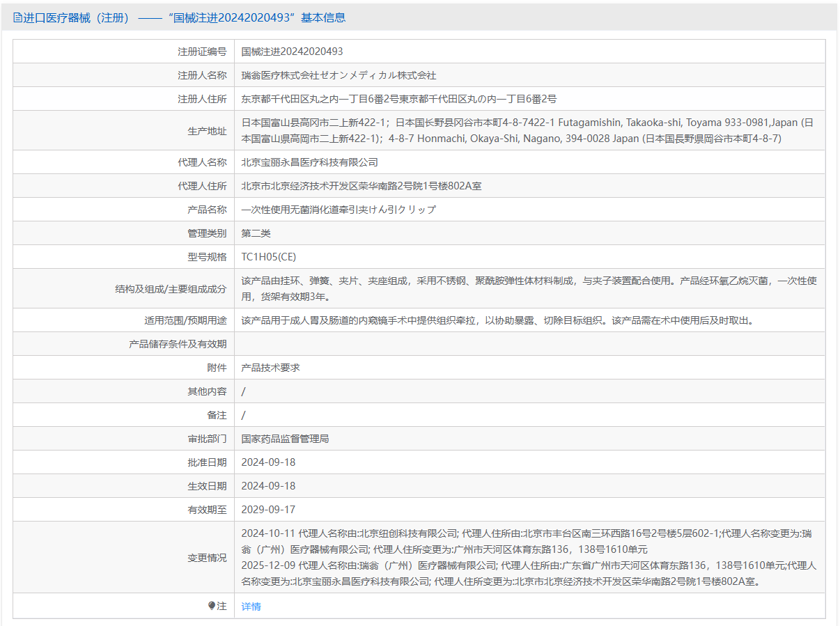The image size is (840, 626).
Task: Click the 批准日期 label
Action: [207, 462]
